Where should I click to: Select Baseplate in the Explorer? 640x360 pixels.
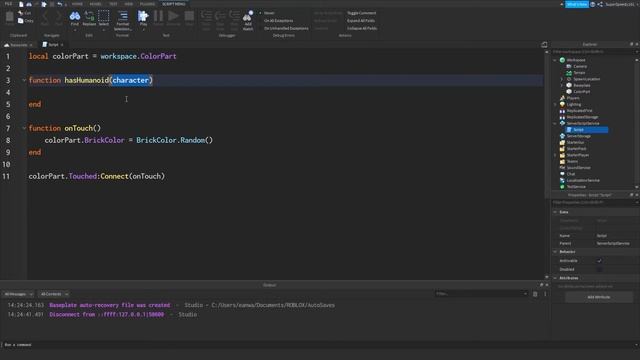tap(582, 85)
